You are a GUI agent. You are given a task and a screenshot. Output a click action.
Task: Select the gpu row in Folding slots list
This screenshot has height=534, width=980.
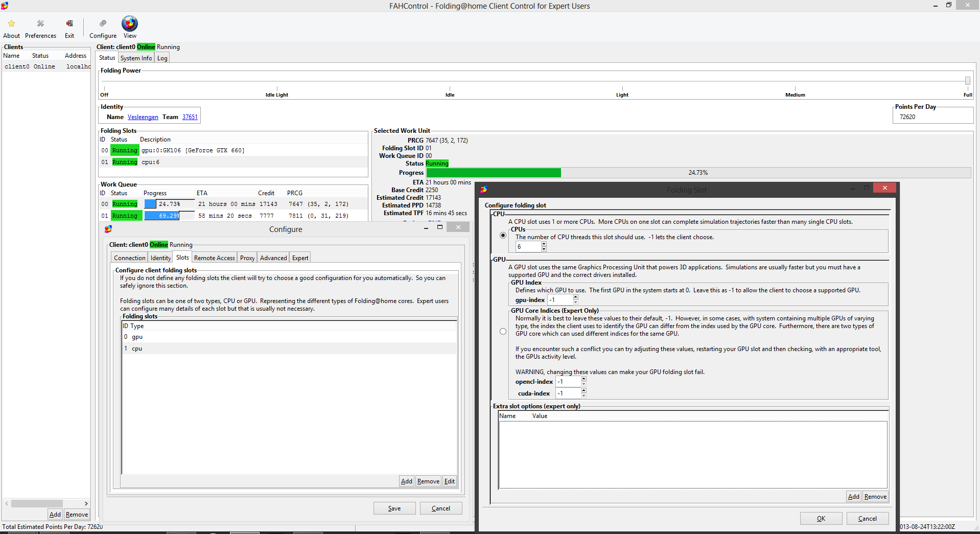[289, 337]
